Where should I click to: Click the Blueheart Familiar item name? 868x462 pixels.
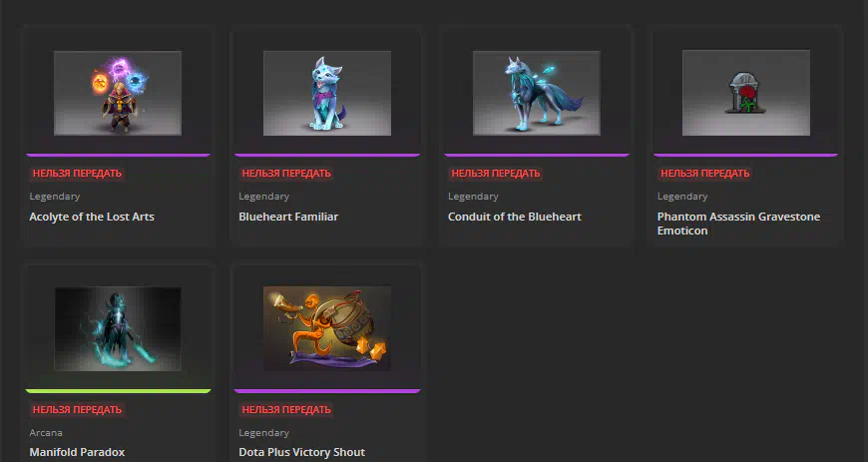pyautogui.click(x=288, y=217)
